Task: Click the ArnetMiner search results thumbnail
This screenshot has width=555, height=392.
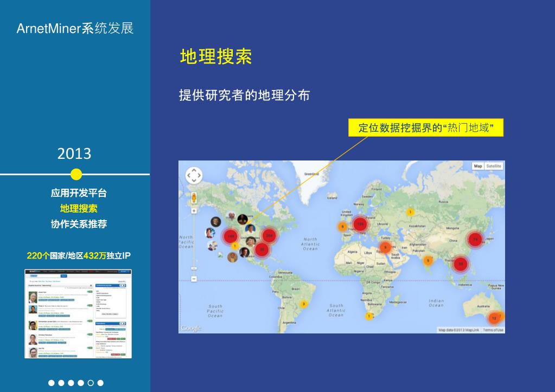Action: [78, 314]
